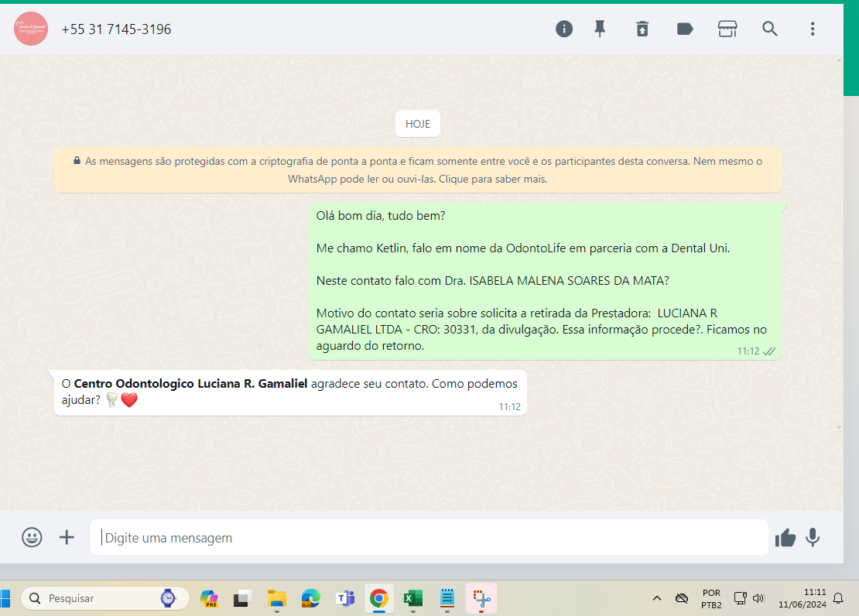Select the Centro Odontologico reply message
This screenshot has width=859, height=616.
(290, 393)
